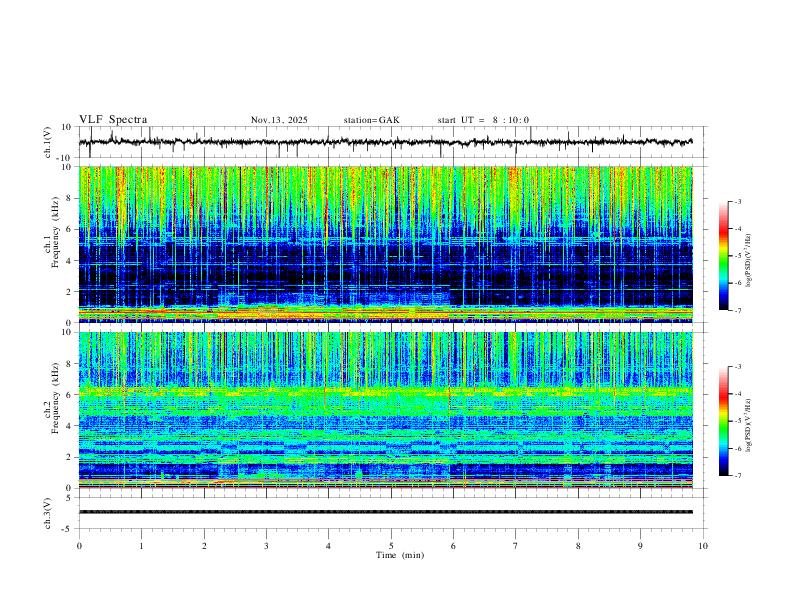792x612 pixels.
Task: Click the time axis tick label '5'
Action: [391, 546]
